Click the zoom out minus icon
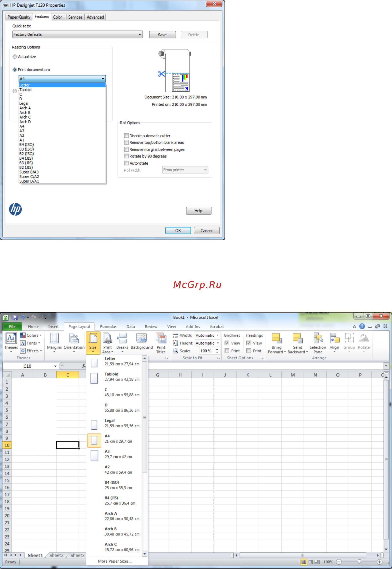 click(x=339, y=562)
